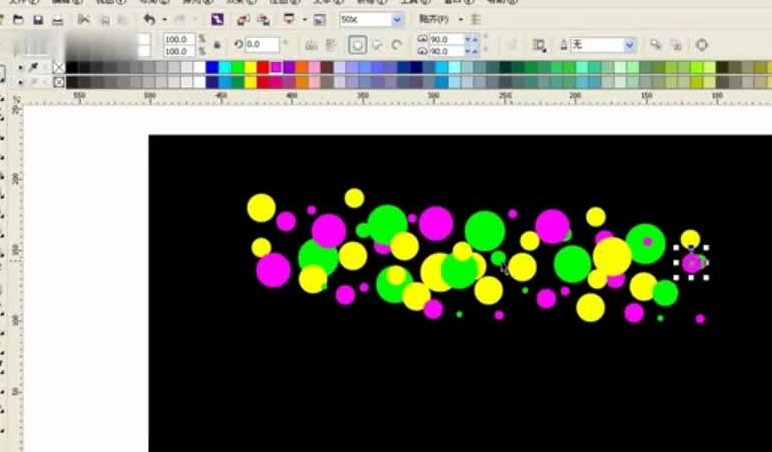The width and height of the screenshot is (772, 452).
Task: Send object to back of layer
Action: [x=676, y=45]
